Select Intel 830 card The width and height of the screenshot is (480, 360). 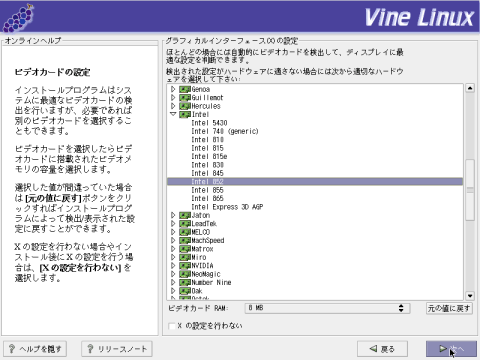pos(207,165)
